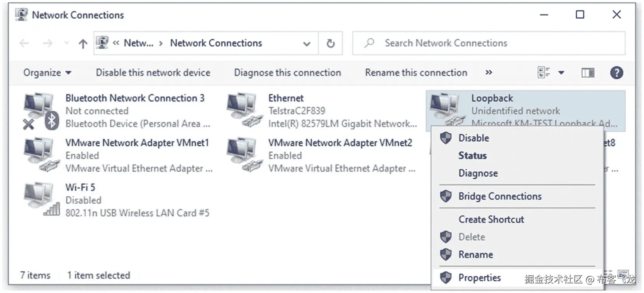This screenshot has height=293, width=644.
Task: Show more toolbar commands via double chevron
Action: [489, 73]
